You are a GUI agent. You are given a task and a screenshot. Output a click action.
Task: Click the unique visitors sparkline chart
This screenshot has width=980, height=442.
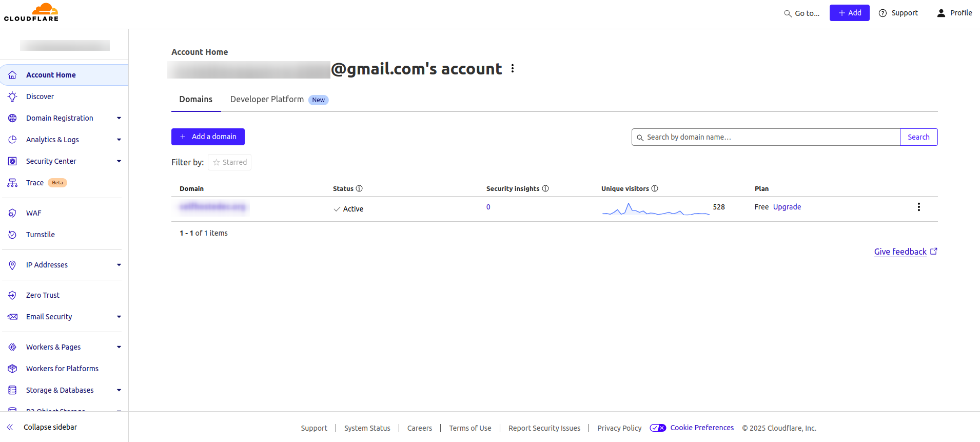click(x=656, y=209)
